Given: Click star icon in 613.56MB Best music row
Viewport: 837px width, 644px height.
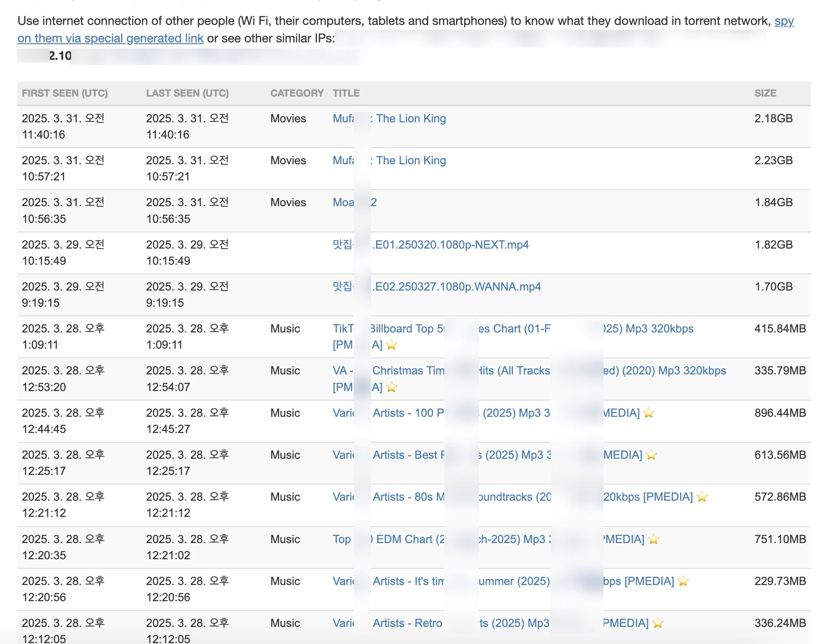Looking at the screenshot, I should 651,455.
